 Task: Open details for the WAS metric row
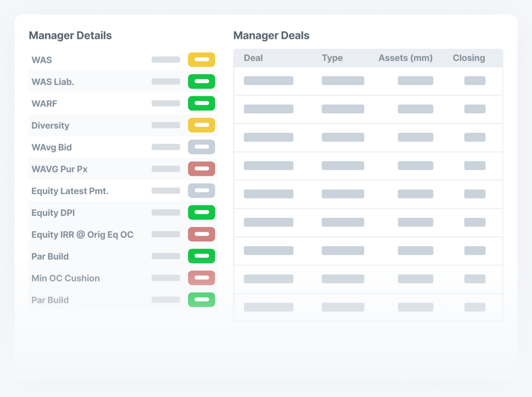[42, 60]
